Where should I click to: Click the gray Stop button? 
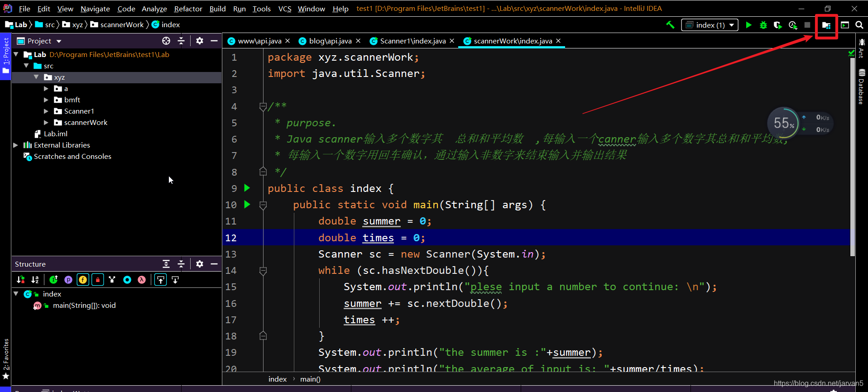tap(807, 25)
